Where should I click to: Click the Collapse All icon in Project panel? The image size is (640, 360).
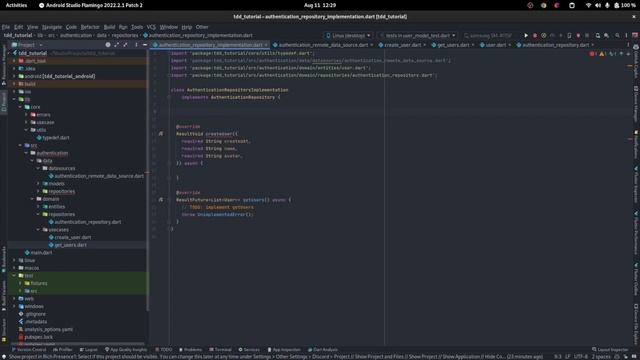tap(125, 44)
